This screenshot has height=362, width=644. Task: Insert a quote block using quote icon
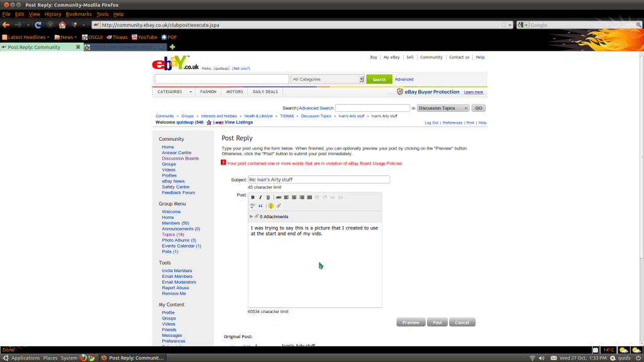coord(260,206)
